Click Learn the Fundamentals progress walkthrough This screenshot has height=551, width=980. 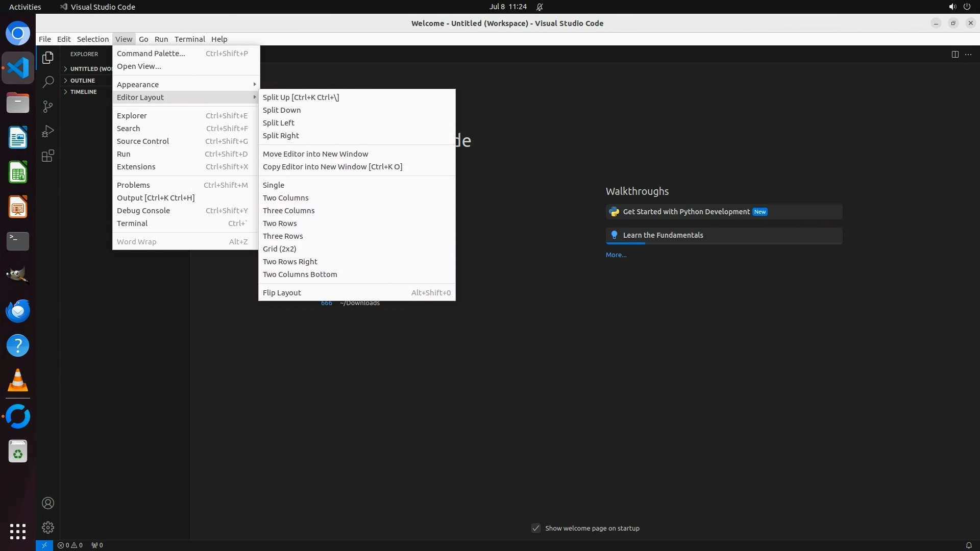pos(663,235)
